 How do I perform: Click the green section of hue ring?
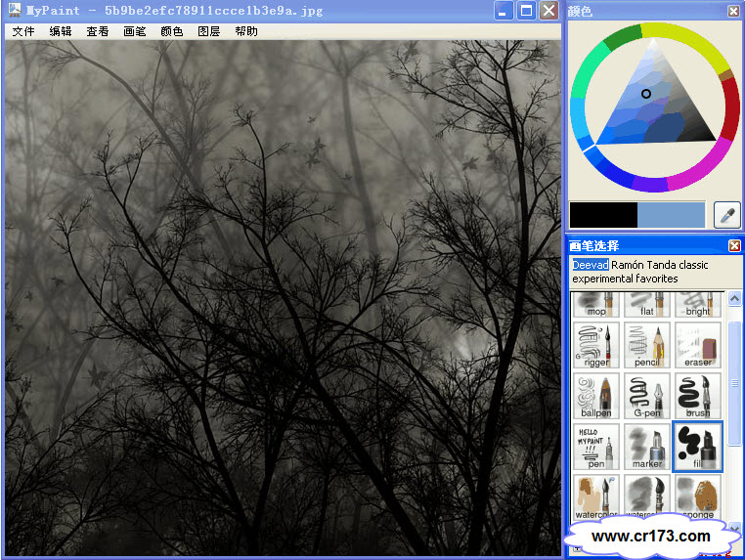pos(623,37)
